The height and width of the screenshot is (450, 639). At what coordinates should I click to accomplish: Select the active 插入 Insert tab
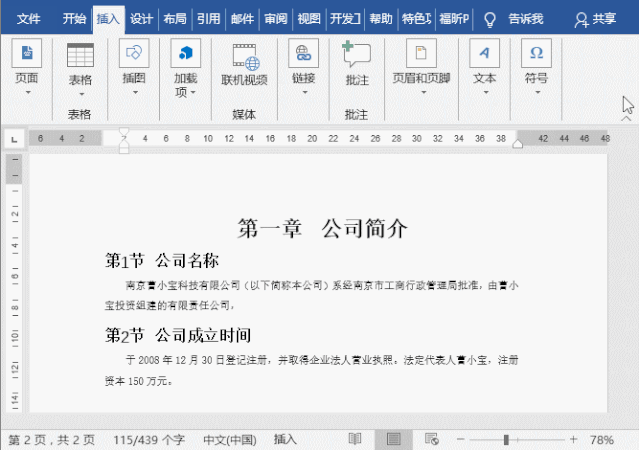coord(108,19)
